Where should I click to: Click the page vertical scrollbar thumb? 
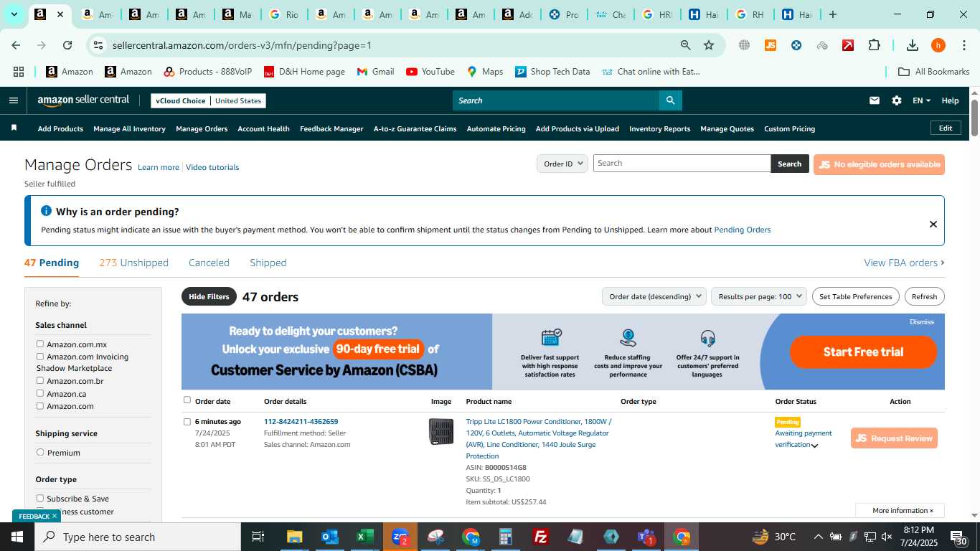click(x=974, y=118)
